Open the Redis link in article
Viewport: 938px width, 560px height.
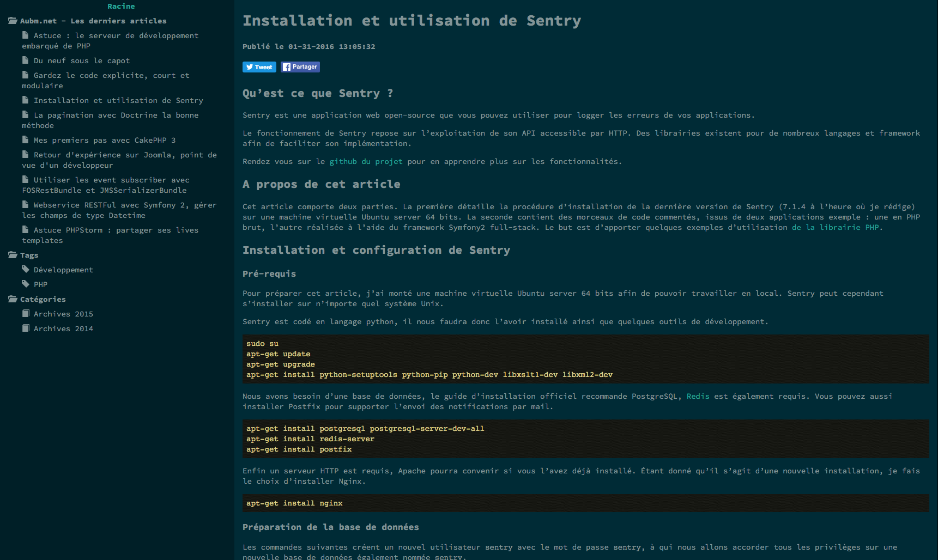(x=698, y=396)
